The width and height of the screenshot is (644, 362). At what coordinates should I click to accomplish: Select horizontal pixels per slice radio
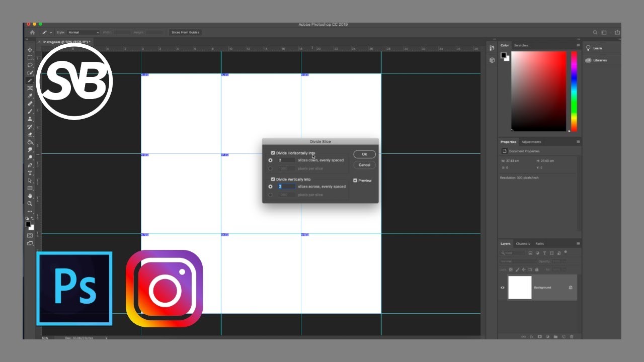271,168
